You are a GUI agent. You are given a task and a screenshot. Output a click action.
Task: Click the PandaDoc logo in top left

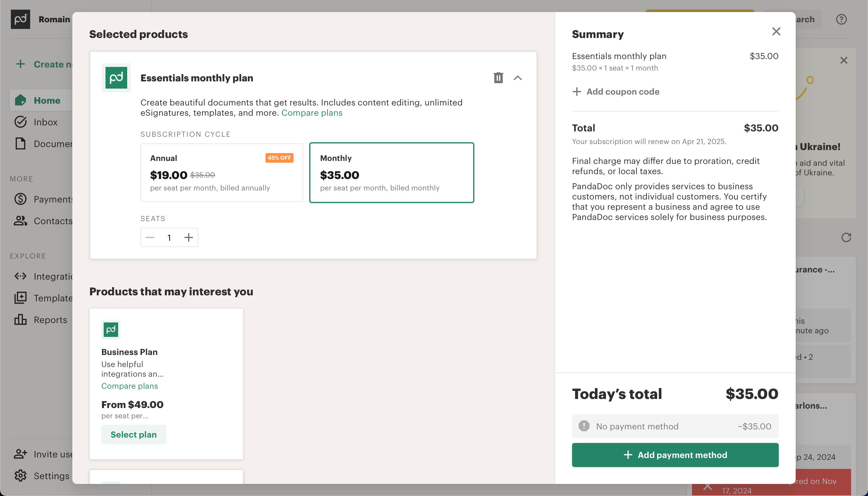click(20, 19)
